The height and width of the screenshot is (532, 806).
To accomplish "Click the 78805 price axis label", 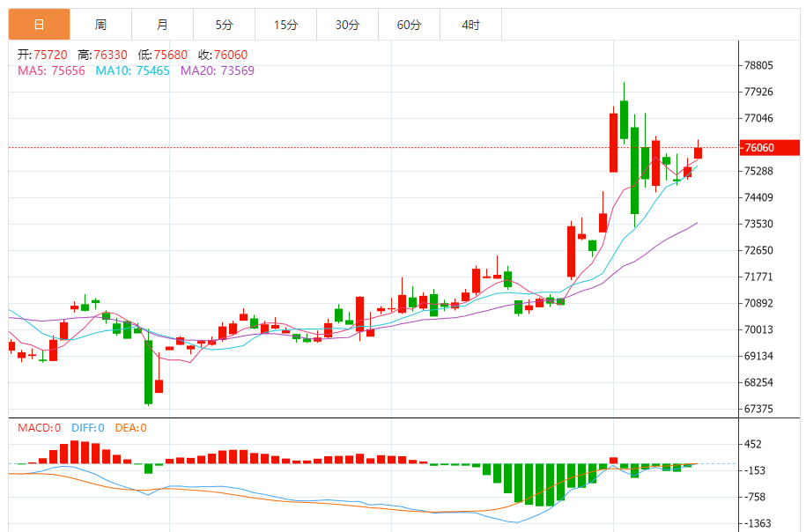I will click(758, 65).
